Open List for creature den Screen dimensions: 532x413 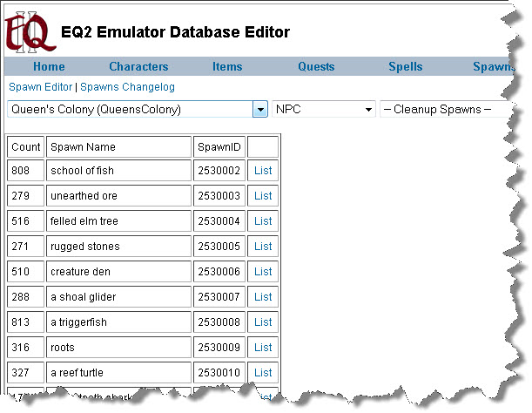pos(263,272)
